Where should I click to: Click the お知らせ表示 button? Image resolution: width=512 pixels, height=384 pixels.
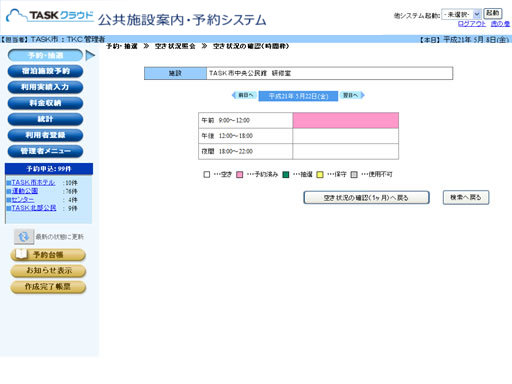48,271
